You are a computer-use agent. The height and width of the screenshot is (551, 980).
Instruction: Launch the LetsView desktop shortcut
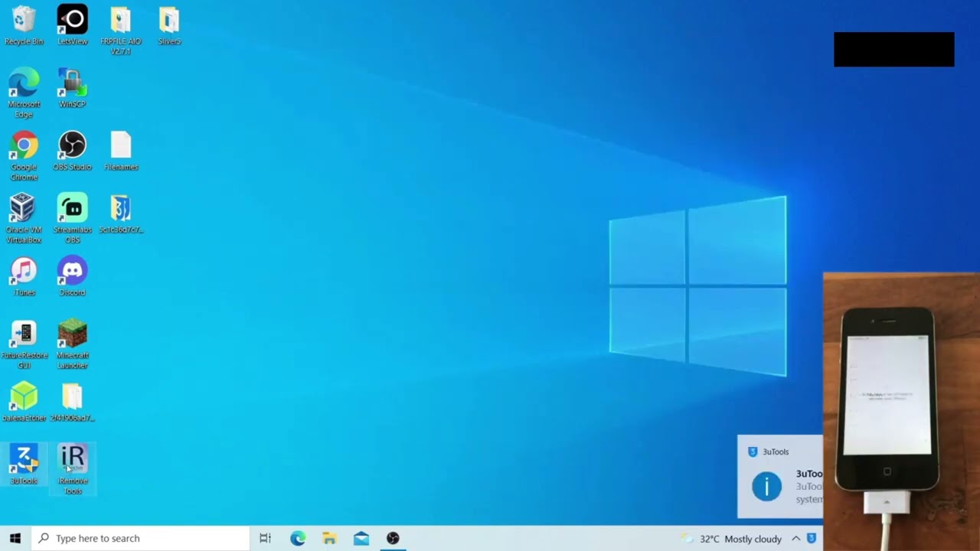coord(73,25)
